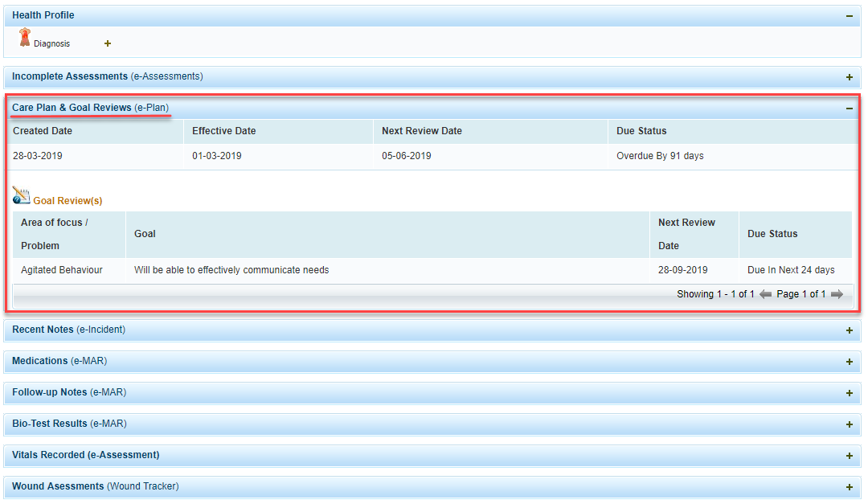Expand the Follow-up Notes section

[x=849, y=393]
